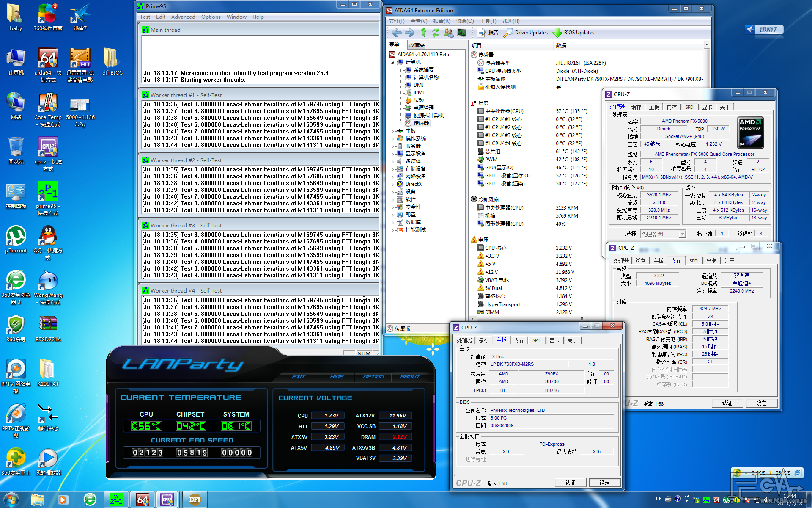The height and width of the screenshot is (508, 812).
Task: Click 项目 column header in AIDA64
Action: 476,45
